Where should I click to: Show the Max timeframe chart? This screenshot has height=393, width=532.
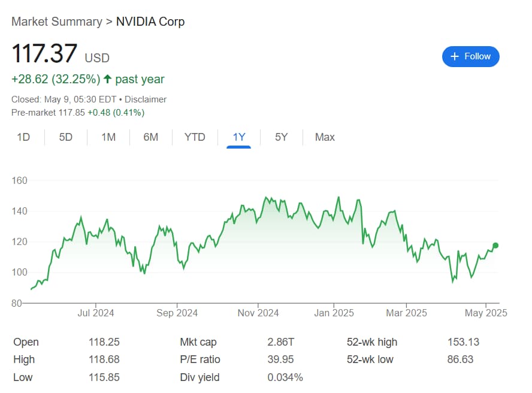[324, 137]
